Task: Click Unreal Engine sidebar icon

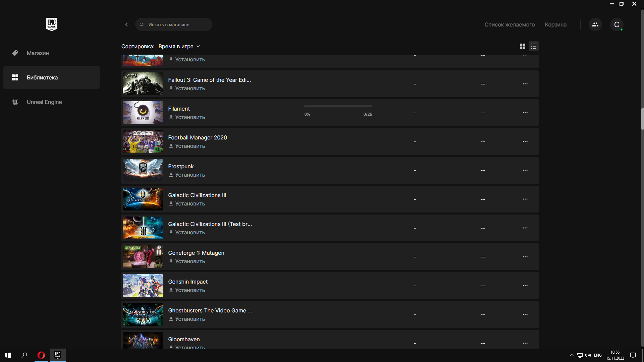Action: [15, 102]
